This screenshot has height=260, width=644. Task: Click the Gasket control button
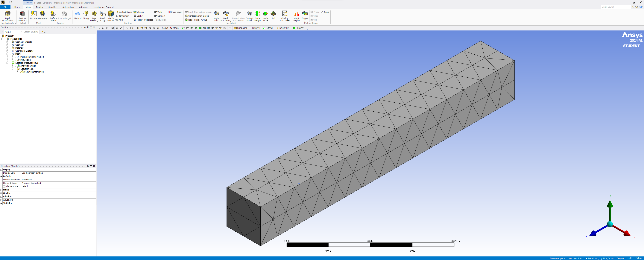pyautogui.click(x=139, y=16)
